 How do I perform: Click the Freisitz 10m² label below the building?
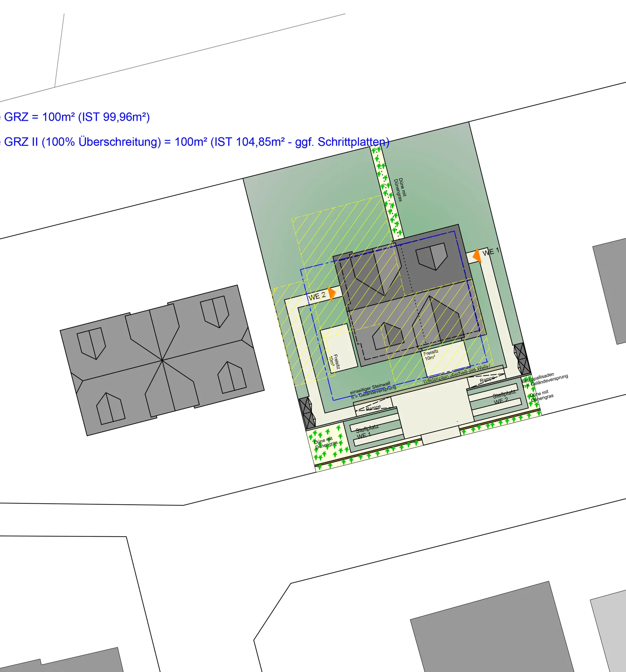[431, 355]
